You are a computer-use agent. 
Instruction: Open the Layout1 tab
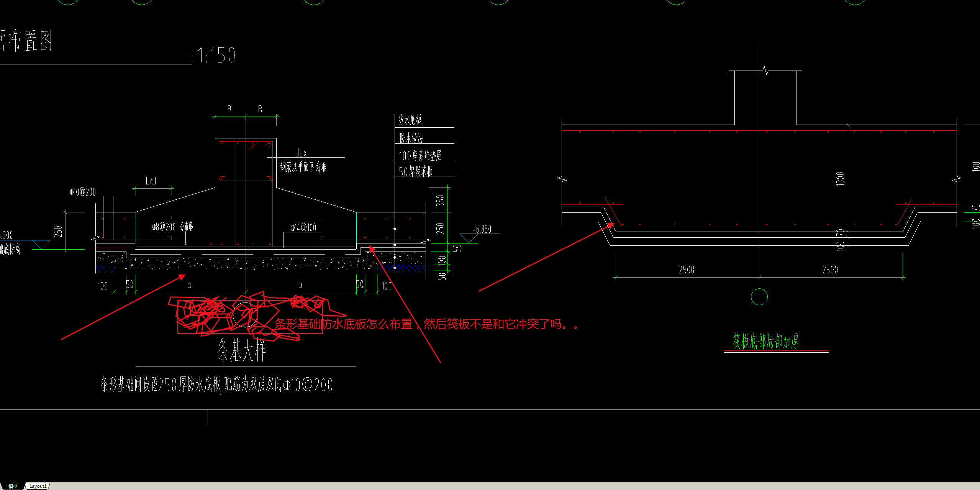(x=38, y=486)
